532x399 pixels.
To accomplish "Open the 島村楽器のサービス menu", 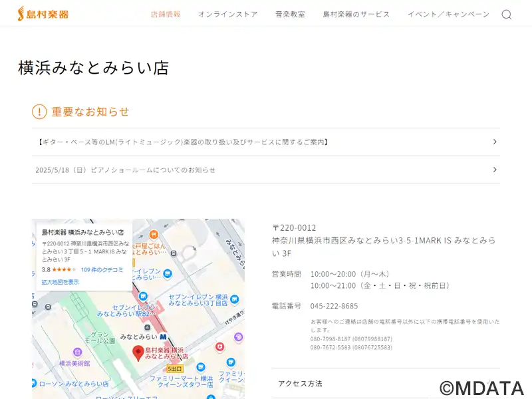I will (356, 14).
